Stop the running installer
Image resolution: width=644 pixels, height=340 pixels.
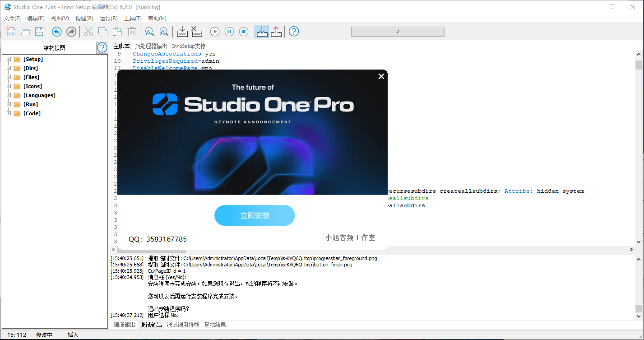244,32
